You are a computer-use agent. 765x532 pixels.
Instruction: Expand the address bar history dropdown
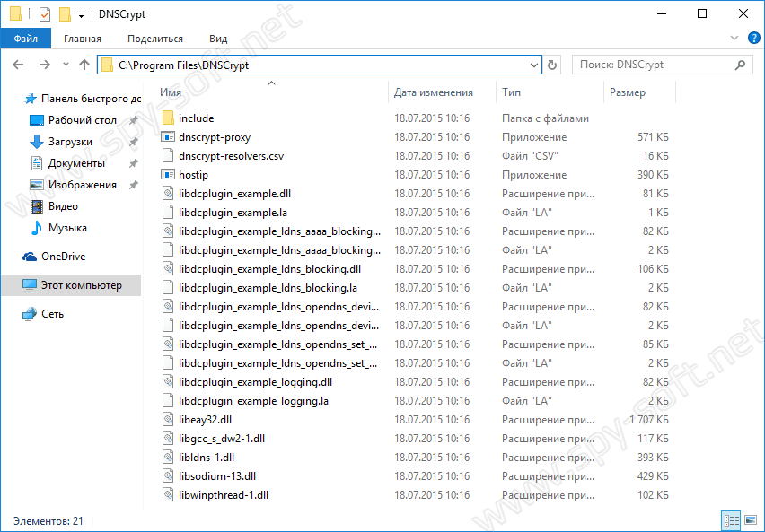533,65
